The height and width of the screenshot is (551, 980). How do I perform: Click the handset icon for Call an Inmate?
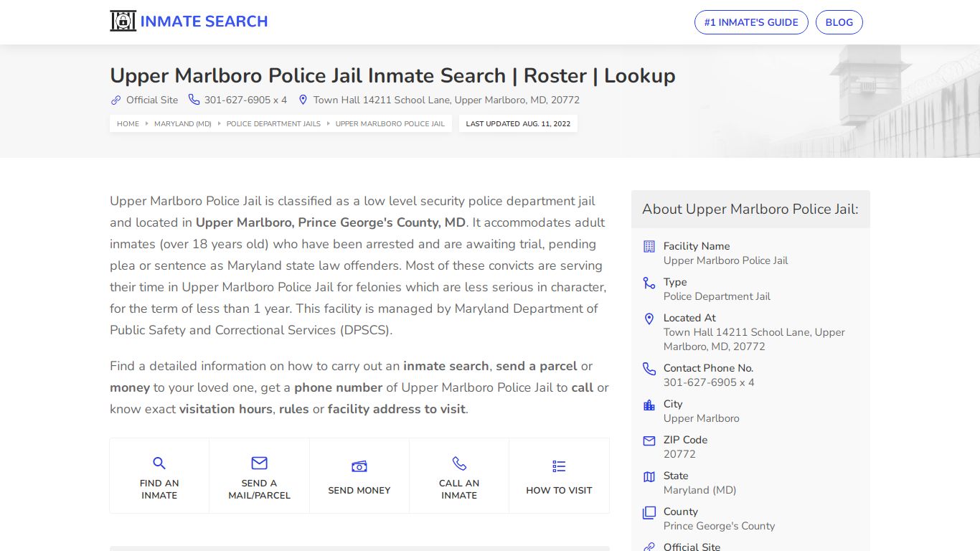(x=459, y=463)
